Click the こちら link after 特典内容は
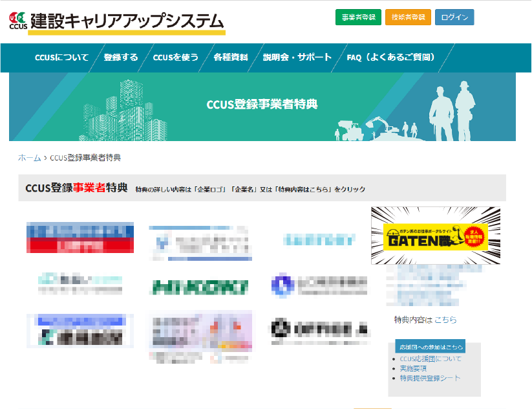 pyautogui.click(x=445, y=320)
